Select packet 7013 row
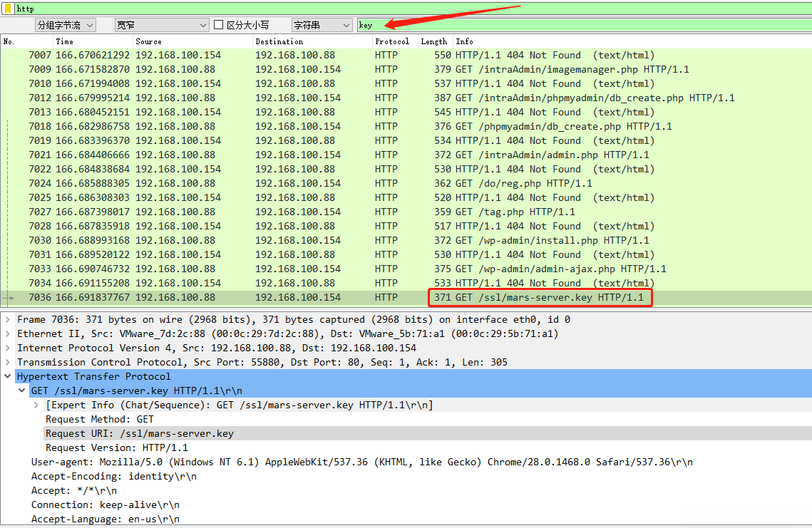Screen dimensions: 812x528 tap(406, 113)
